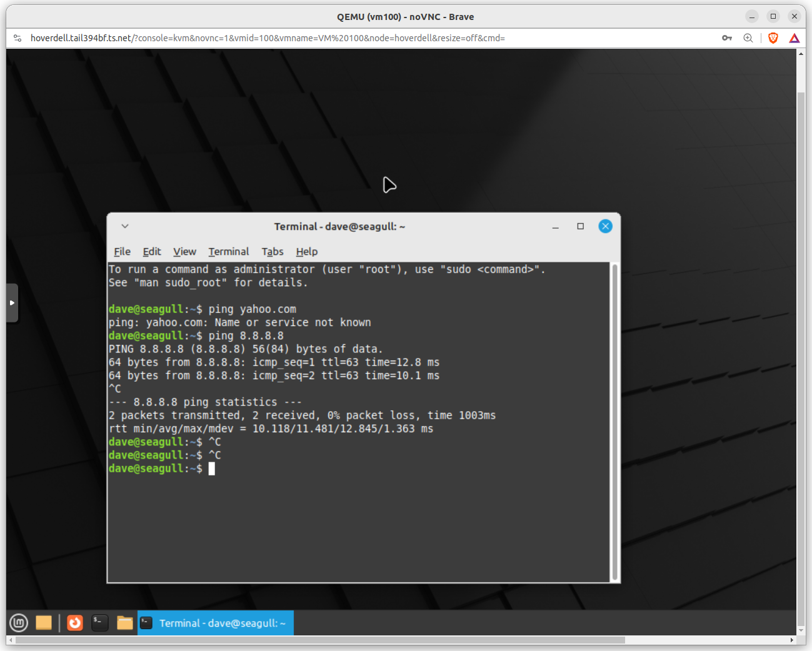This screenshot has width=812, height=651.
Task: Open file manager from panel launcher
Action: point(125,623)
